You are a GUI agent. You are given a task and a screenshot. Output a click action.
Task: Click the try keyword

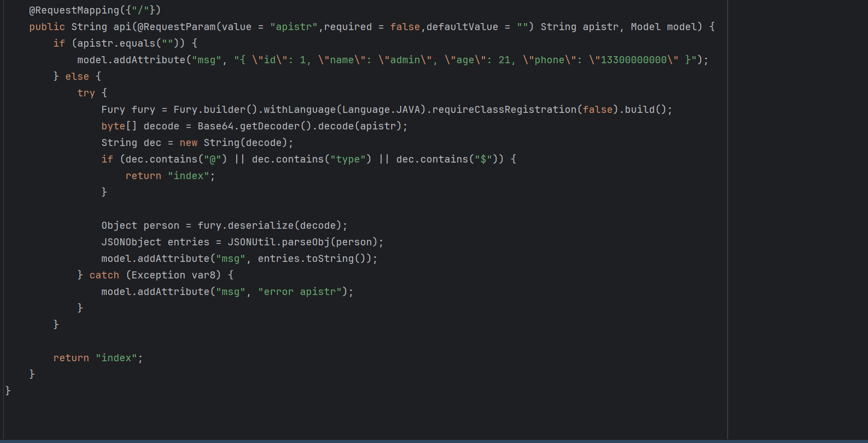[x=86, y=93]
